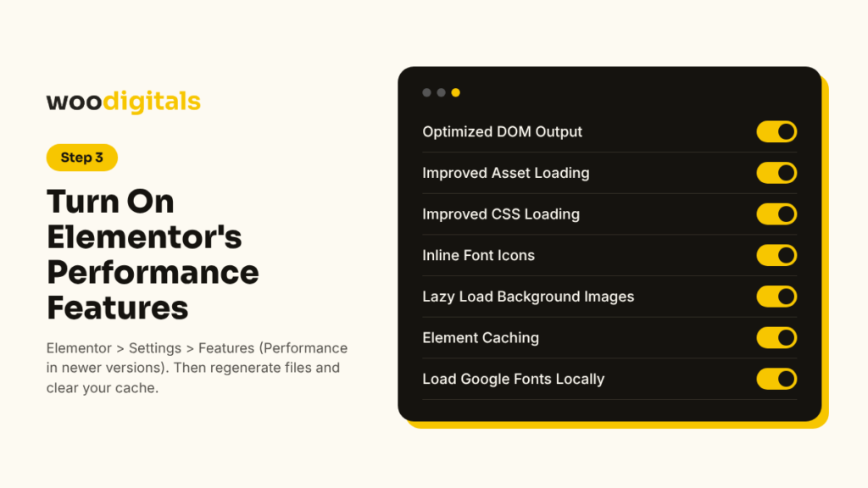Screen dimensions: 868x488
Task: Toggle Optimized DOM Output switch
Action: click(x=776, y=131)
